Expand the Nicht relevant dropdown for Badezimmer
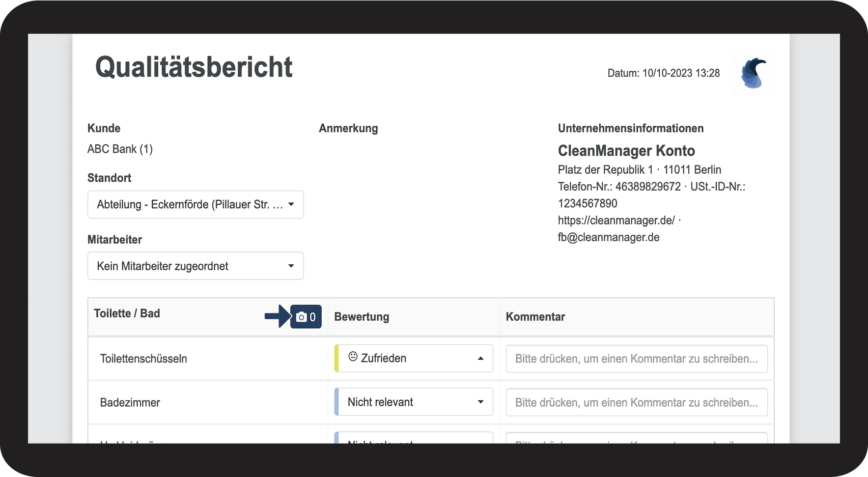Viewport: 868px width, 477px height. 415,402
